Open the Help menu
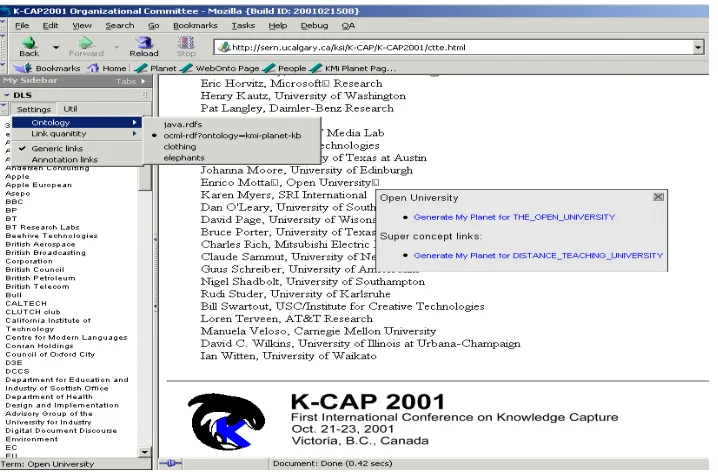The height and width of the screenshot is (472, 718). (x=277, y=26)
